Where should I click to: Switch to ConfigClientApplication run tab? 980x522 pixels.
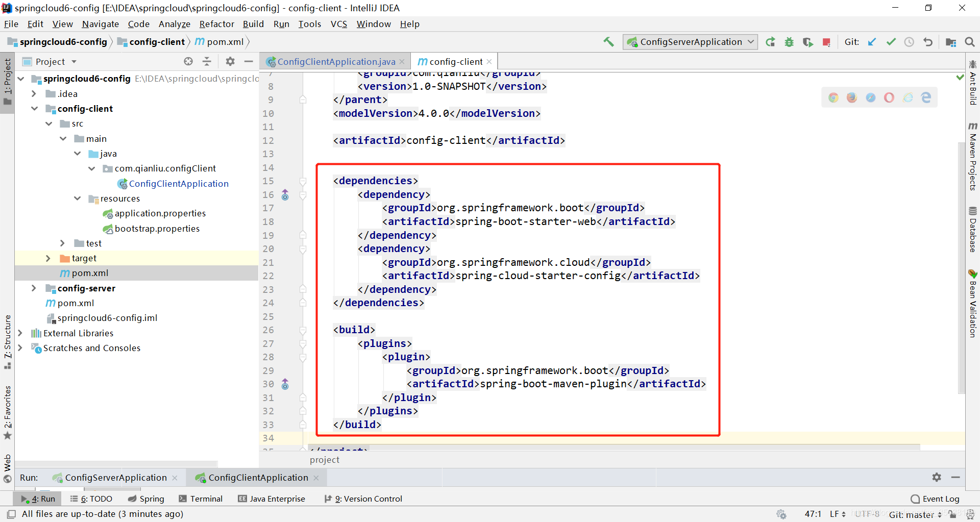pos(258,478)
